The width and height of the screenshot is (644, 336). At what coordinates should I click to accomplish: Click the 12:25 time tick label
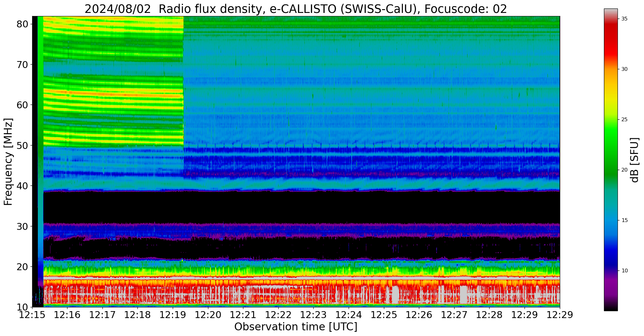coord(384,315)
